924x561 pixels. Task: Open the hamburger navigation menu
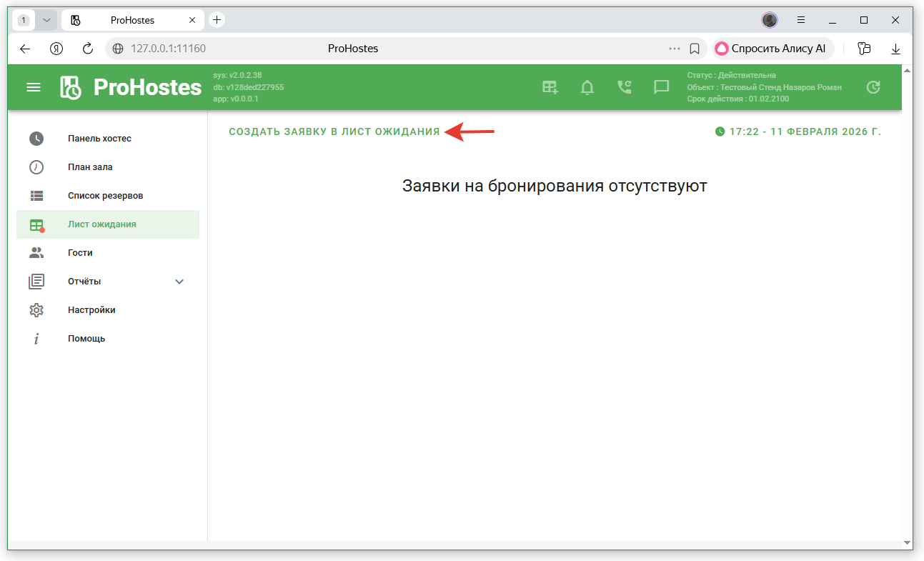tap(34, 87)
